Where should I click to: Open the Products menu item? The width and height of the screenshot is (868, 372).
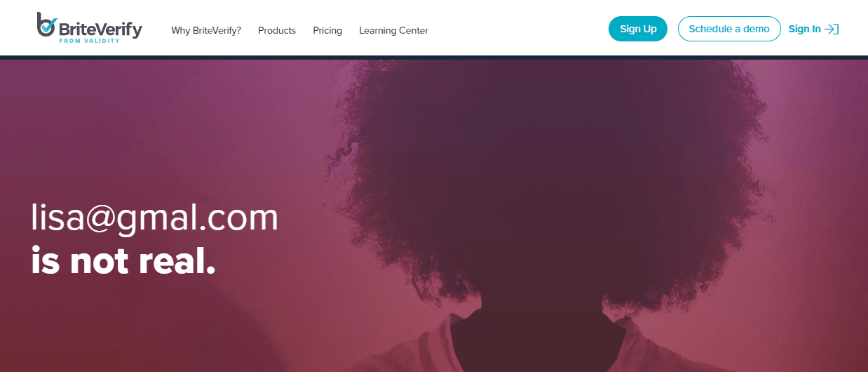point(277,30)
